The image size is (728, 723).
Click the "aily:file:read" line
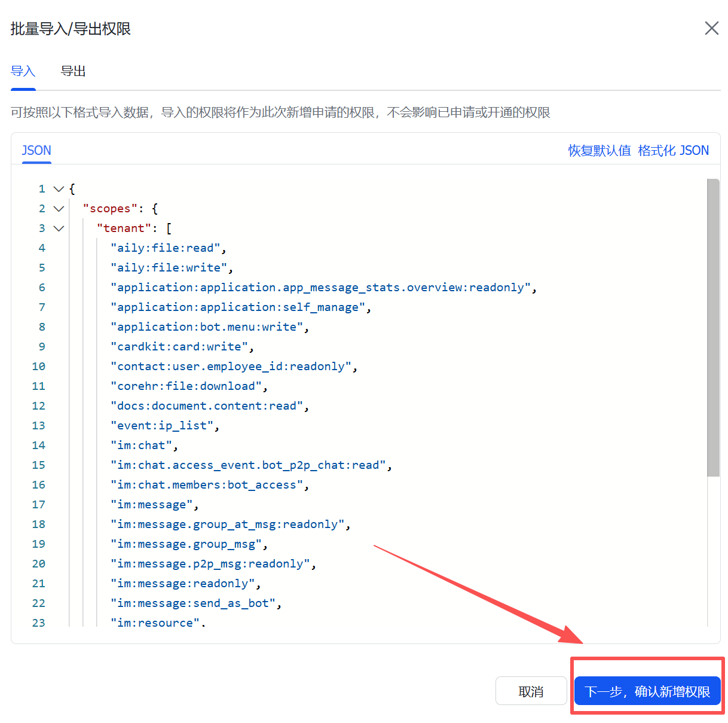(x=168, y=248)
